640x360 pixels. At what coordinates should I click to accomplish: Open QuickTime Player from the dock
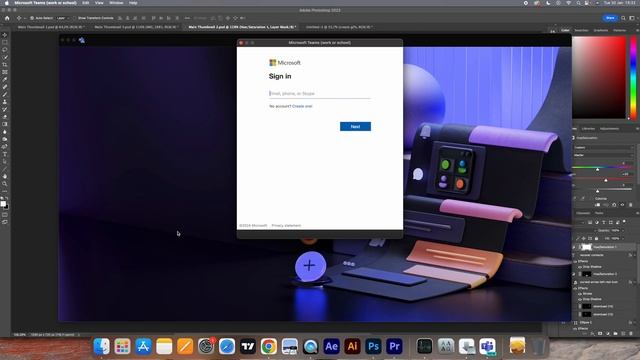(310, 347)
